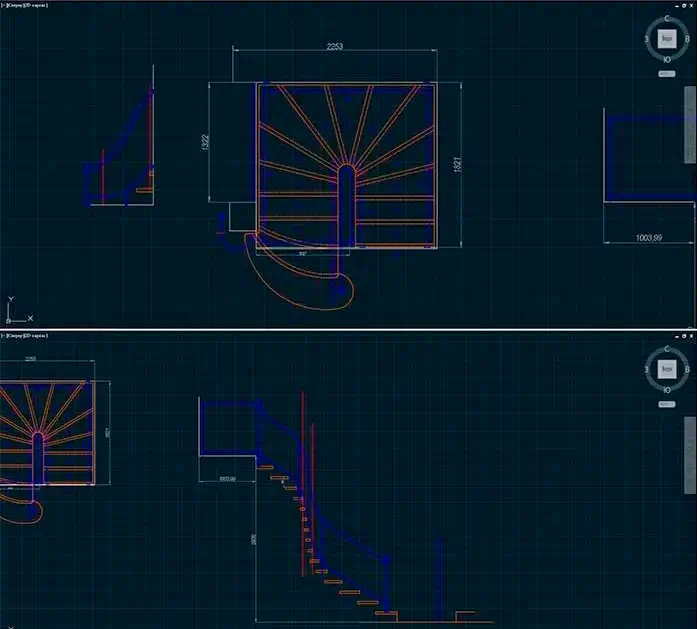Open view name menu in upper viewport label
The width and height of the screenshot is (697, 629).
point(16,5)
